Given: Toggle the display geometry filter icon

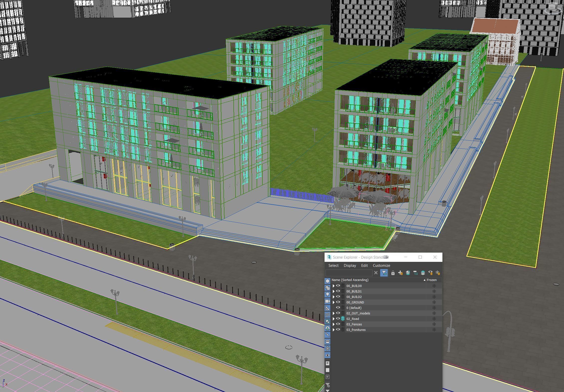Looking at the screenshot, I should tap(328, 281).
